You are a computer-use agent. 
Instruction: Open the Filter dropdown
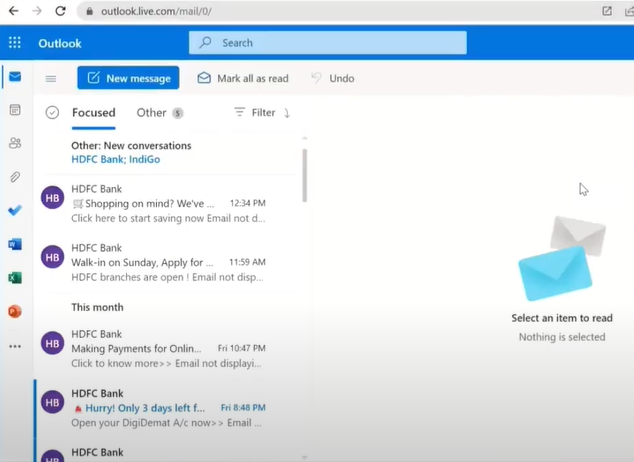click(254, 112)
